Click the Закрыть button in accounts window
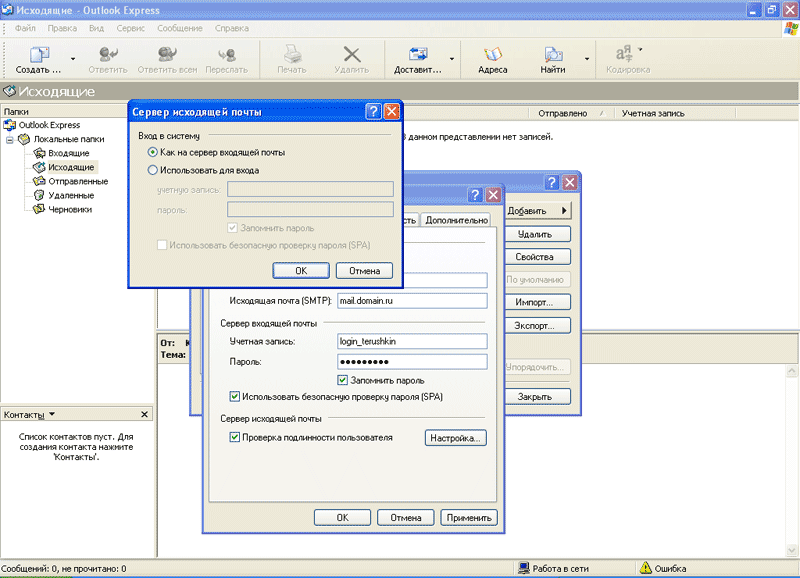800x578 pixels. coord(538,396)
